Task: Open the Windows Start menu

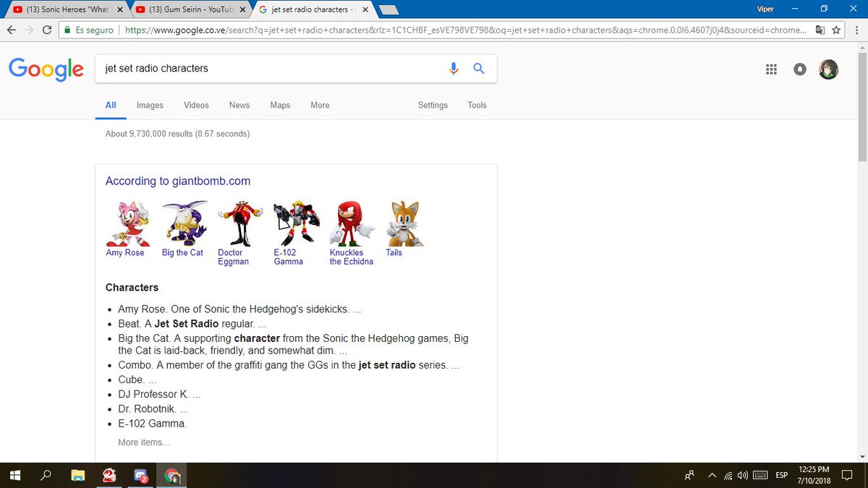Action: click(14, 476)
